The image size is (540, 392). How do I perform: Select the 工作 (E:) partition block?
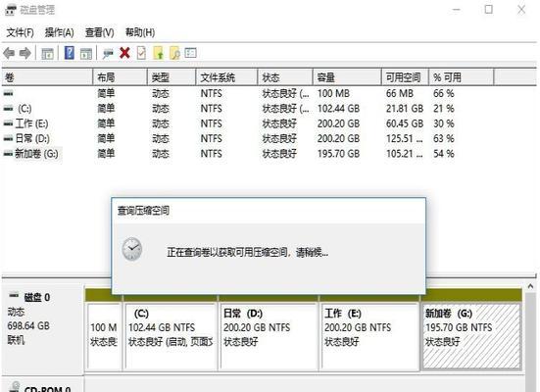click(369, 336)
